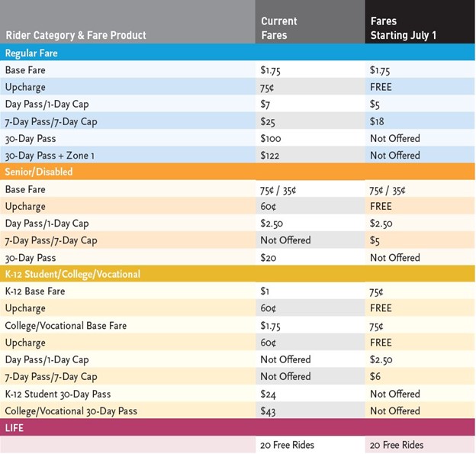Select the Regular Fare Base Fare row label
The image size is (476, 454).
point(25,70)
